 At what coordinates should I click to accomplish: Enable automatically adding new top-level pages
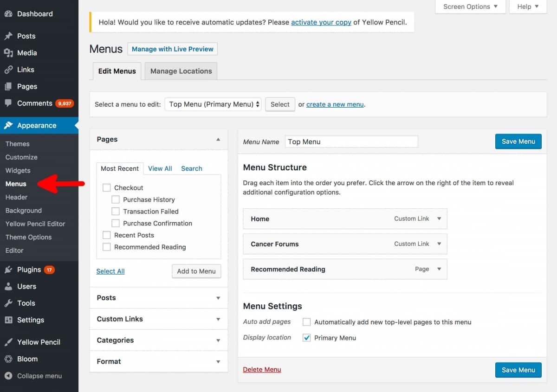(x=306, y=321)
